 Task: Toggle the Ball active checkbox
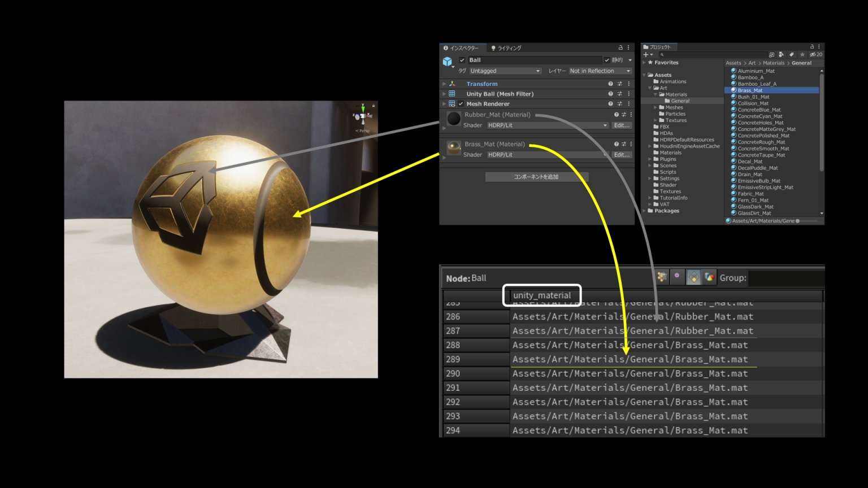coord(462,60)
